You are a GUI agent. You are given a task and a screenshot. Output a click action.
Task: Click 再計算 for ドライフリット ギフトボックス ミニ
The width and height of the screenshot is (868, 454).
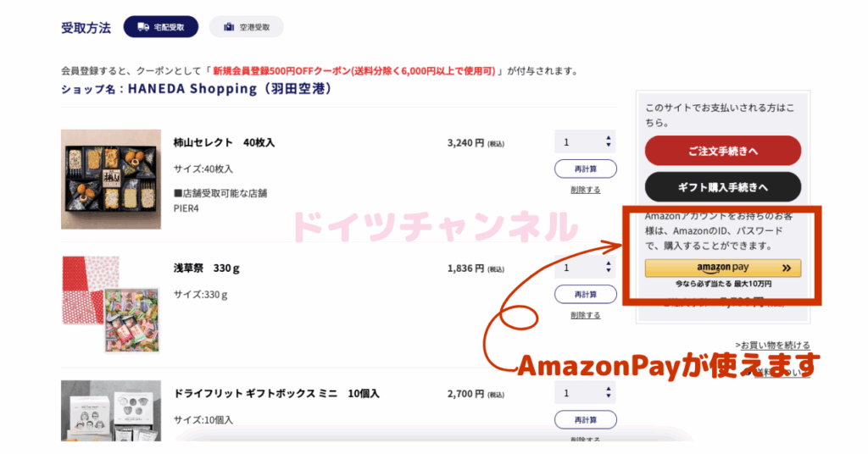pos(585,420)
